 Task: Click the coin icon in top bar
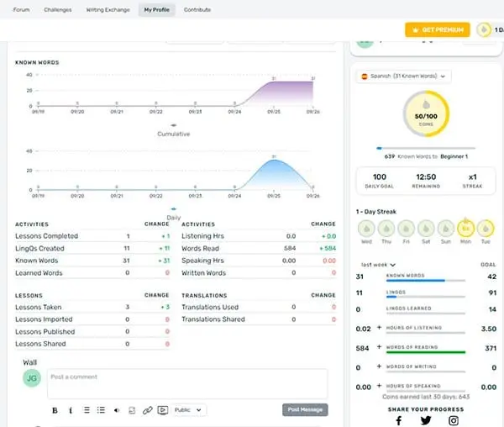coord(484,30)
